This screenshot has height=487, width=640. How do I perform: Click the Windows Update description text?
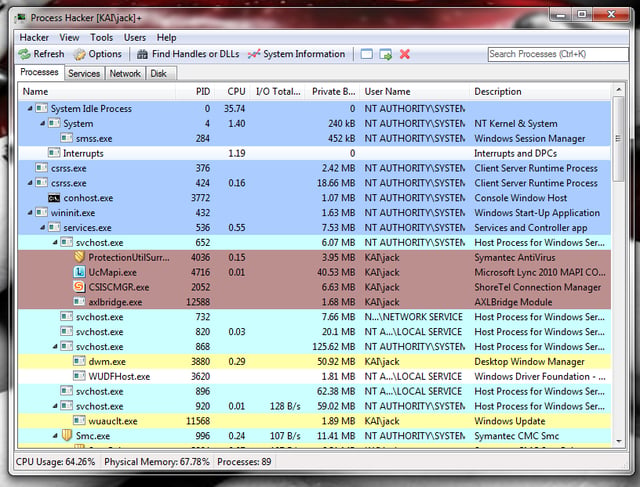tap(509, 421)
